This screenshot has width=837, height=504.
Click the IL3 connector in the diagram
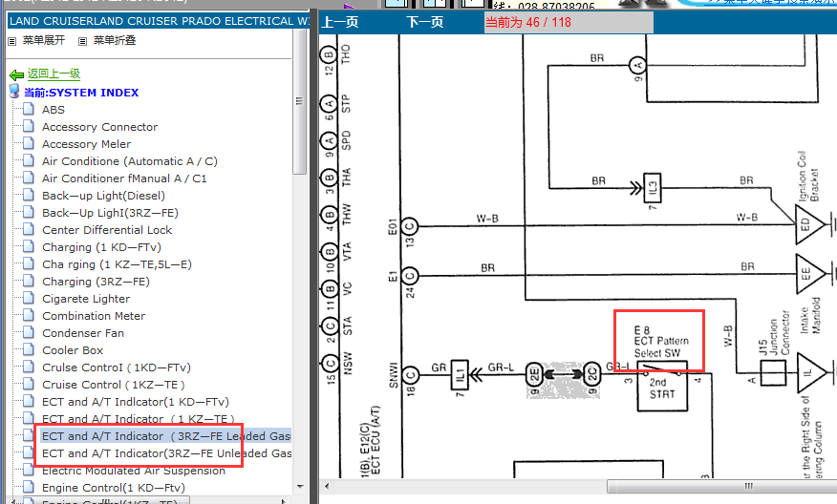[652, 188]
